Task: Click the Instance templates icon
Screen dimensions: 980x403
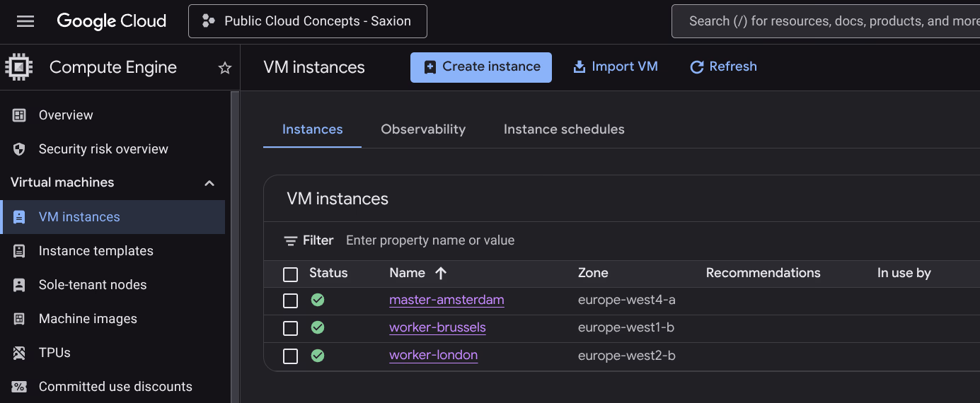Action: click(x=19, y=251)
